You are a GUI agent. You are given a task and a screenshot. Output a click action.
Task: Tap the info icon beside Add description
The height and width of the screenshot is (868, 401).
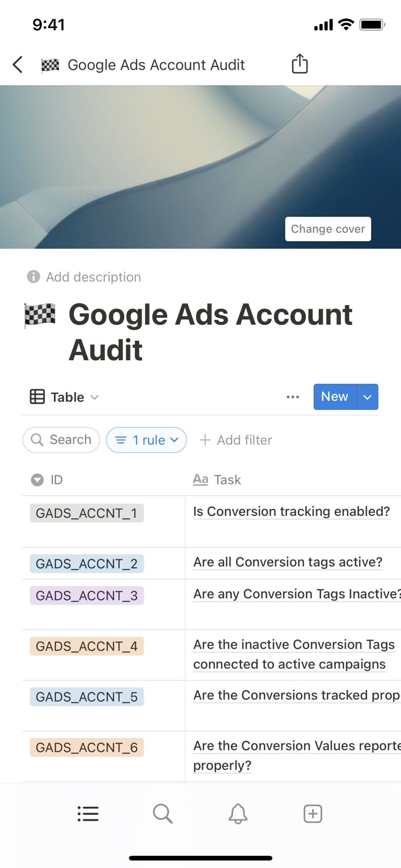[x=34, y=277]
